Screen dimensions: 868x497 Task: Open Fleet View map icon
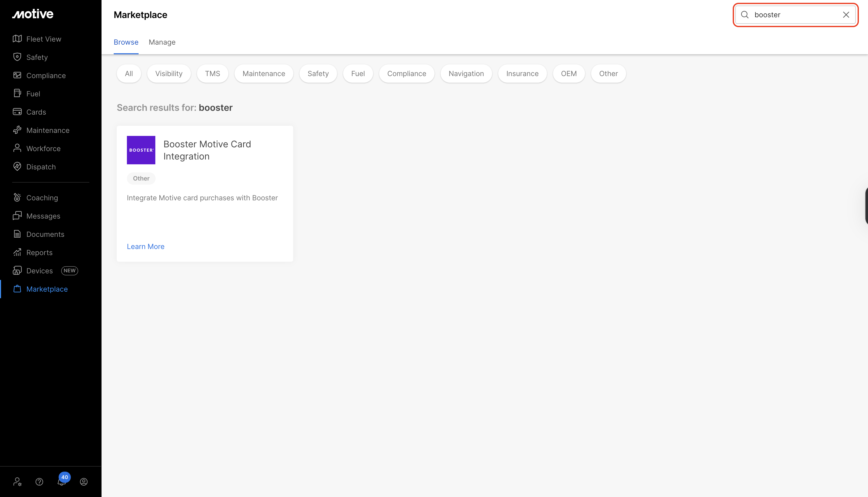(x=17, y=39)
